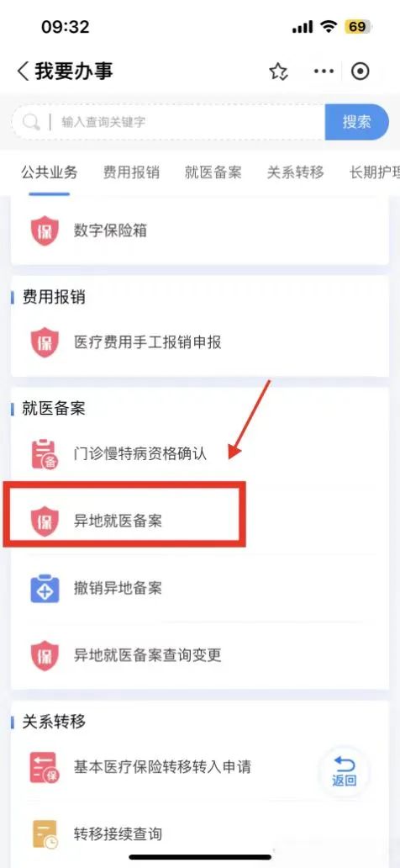Screen dimensions: 400x868
Task: Tap the circular close mini-program icon
Action: coord(361,71)
